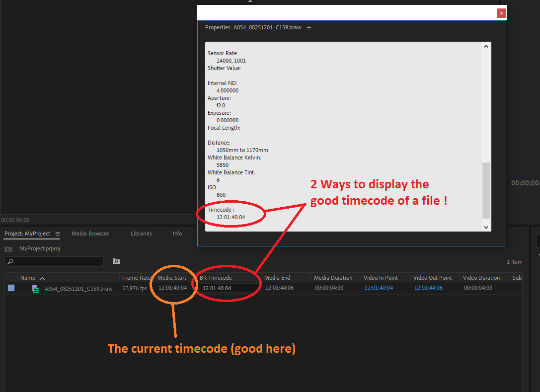Click the scroll-down arrow in the Properties panel
540x392 pixels.
(486, 227)
